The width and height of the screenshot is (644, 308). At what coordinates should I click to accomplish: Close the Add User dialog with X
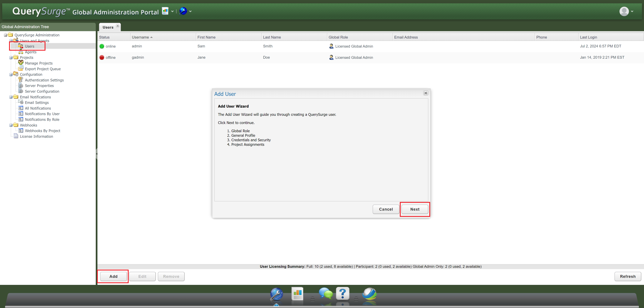click(425, 93)
